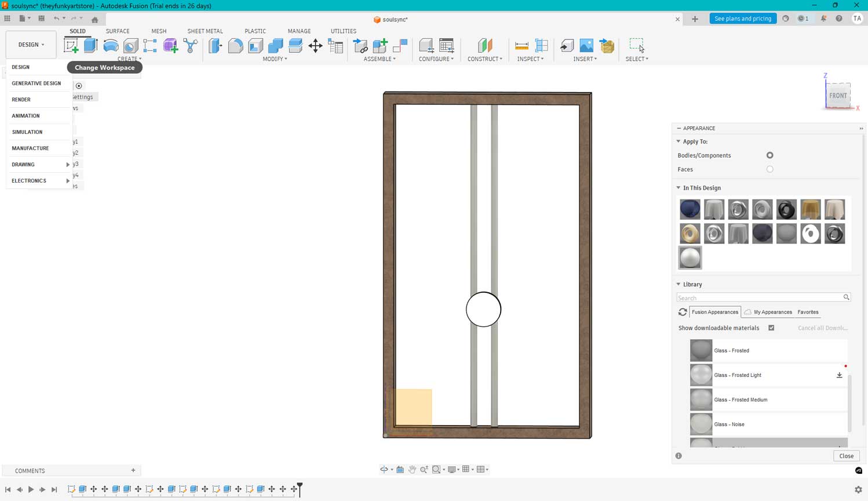The height and width of the screenshot is (501, 868).
Task: Download Glass - Frosted Light material
Action: tap(839, 375)
